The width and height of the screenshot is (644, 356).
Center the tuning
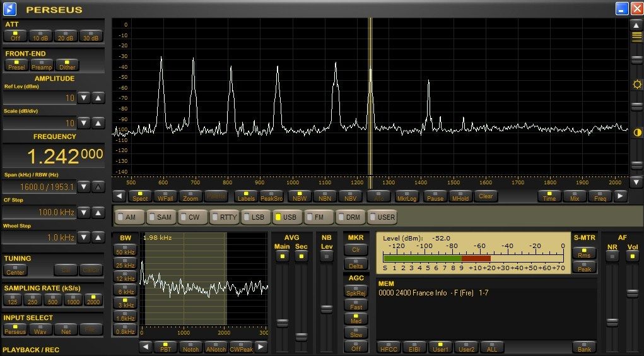pos(15,270)
